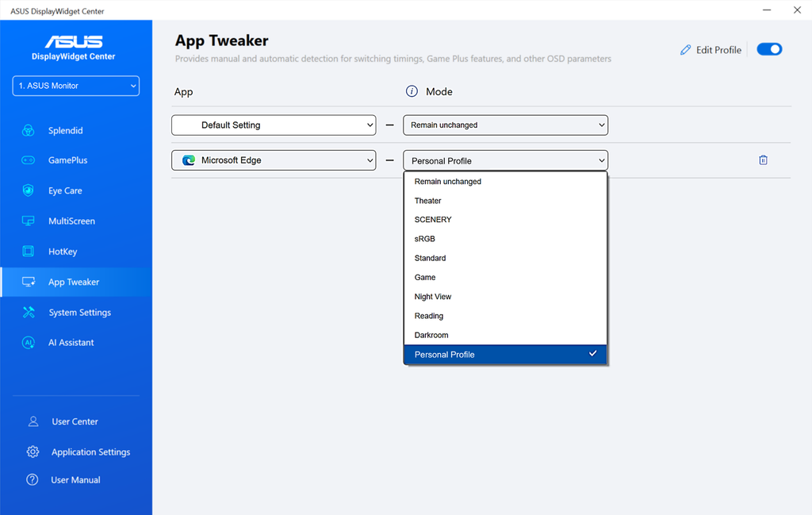Viewport: 812px width, 515px height.
Task: Open the Eye Care shield icon
Action: coord(28,190)
